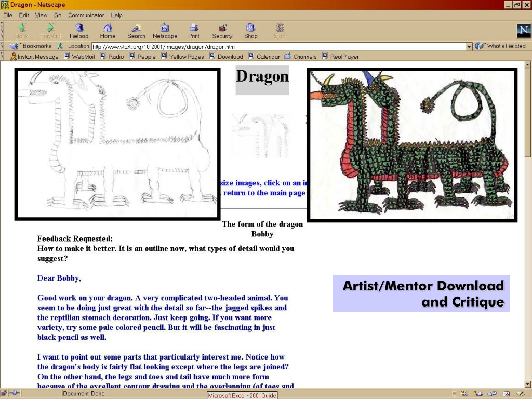Print the current page
The height and width of the screenshot is (399, 532).
[x=193, y=31]
